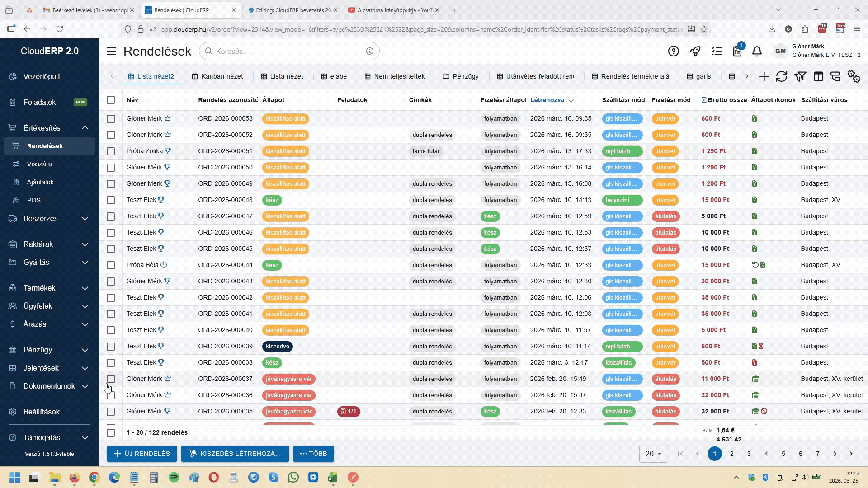Click the status icon in ORD-2026-000053 row
This screenshot has width=868, height=488.
click(x=755, y=118)
